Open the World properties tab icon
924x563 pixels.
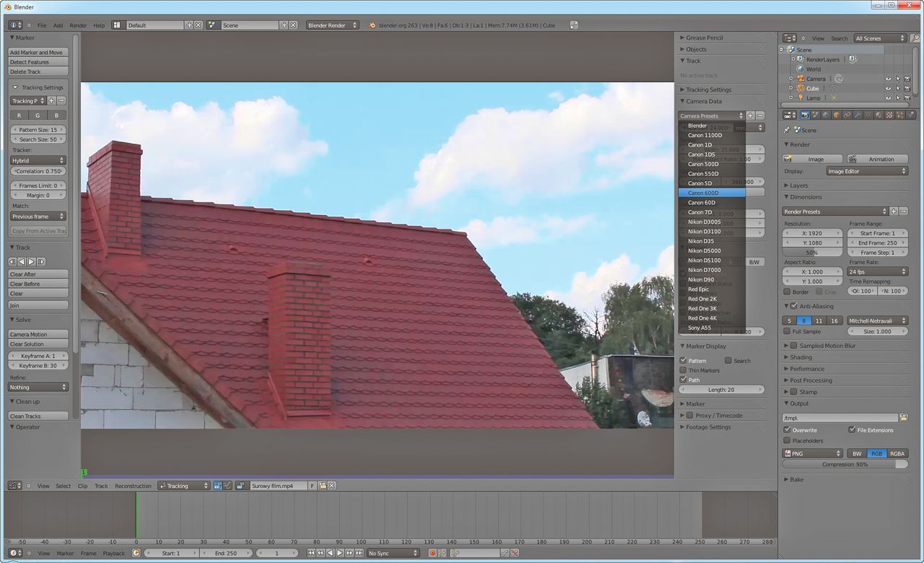click(x=826, y=115)
